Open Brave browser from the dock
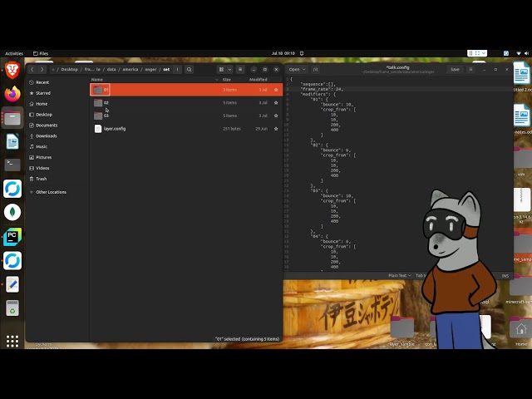 12,70
